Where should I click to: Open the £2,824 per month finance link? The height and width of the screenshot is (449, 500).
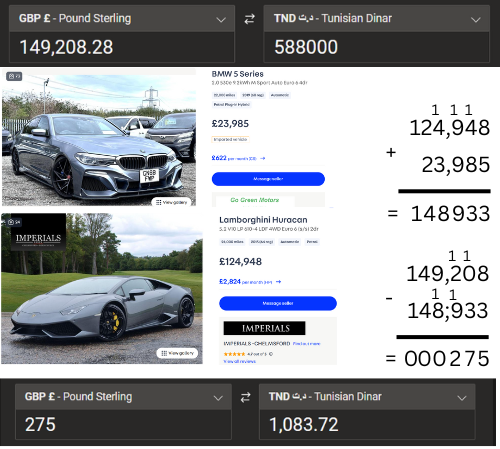250,282
